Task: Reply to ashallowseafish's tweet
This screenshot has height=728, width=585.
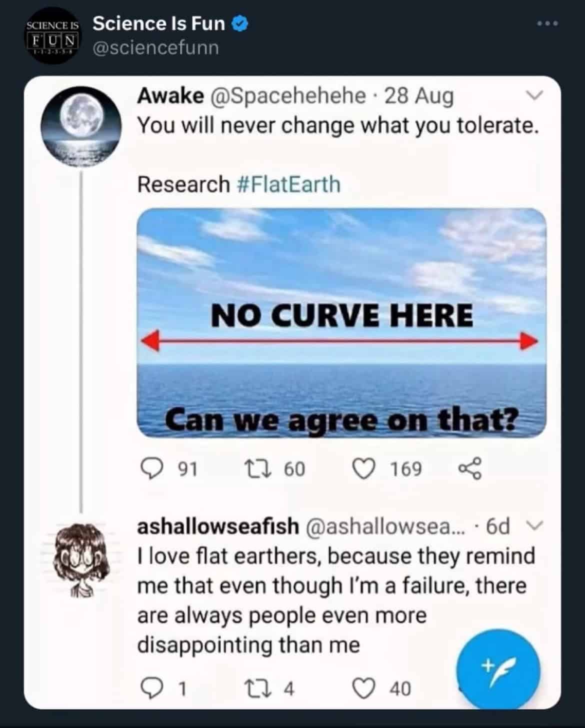Action: [149, 689]
